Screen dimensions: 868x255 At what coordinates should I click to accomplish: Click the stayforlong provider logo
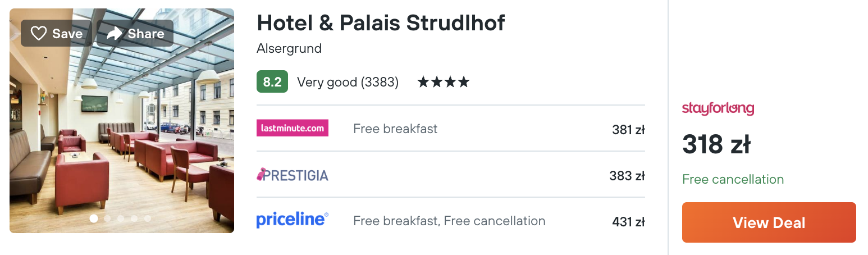[718, 108]
